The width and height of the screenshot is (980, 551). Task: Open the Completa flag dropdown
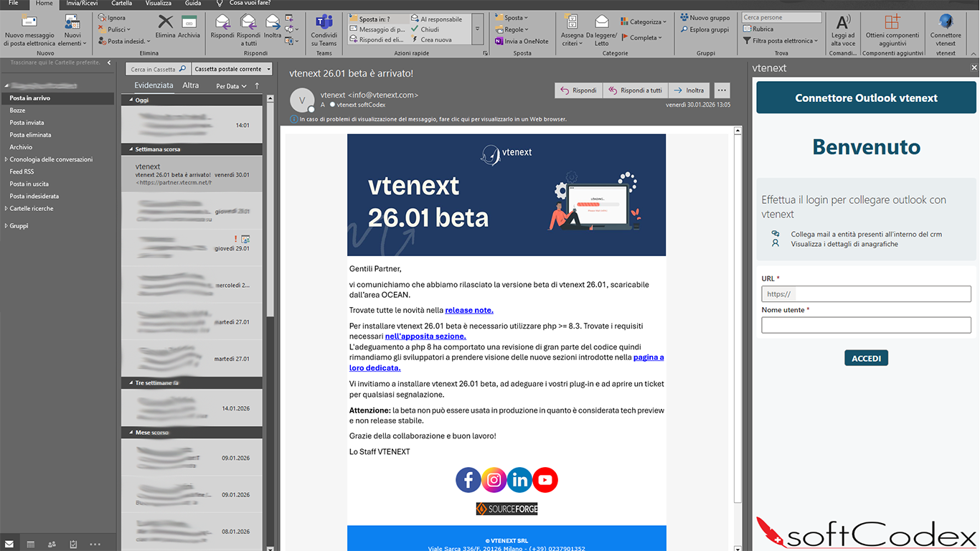[x=642, y=37]
